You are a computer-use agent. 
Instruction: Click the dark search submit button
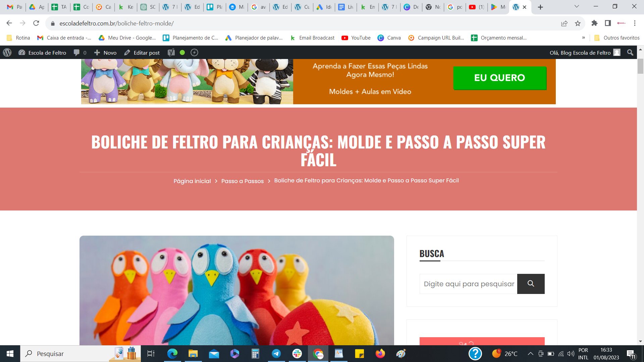pos(531,284)
